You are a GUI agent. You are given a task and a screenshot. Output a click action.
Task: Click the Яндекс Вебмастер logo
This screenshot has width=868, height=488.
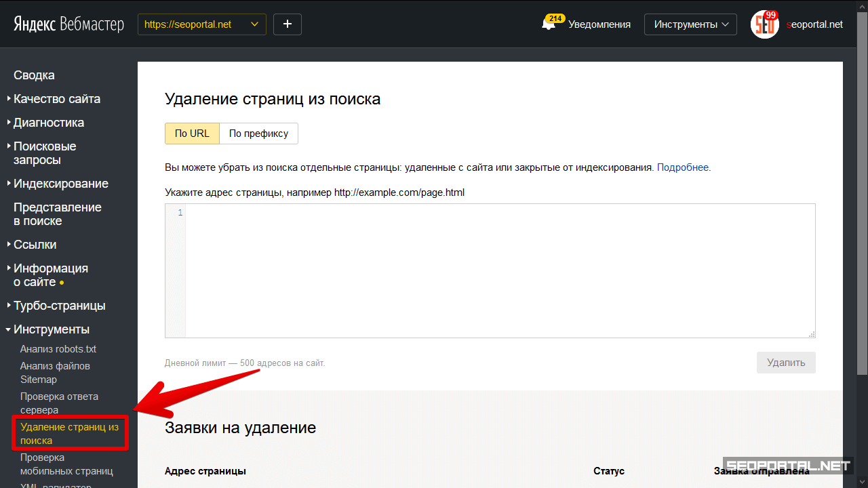coord(68,24)
